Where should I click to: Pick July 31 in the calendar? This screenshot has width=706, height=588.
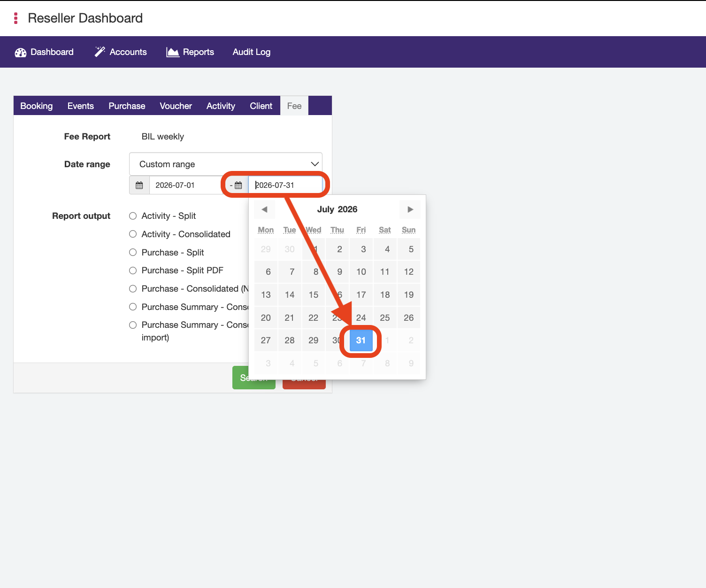pyautogui.click(x=361, y=340)
